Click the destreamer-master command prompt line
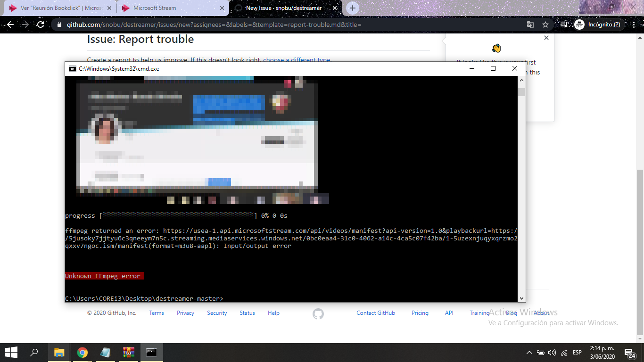Image resolution: width=644 pixels, height=362 pixels. 144,298
